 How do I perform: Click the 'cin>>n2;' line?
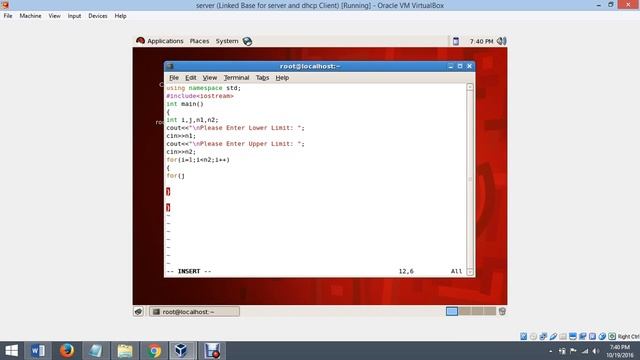(181, 151)
